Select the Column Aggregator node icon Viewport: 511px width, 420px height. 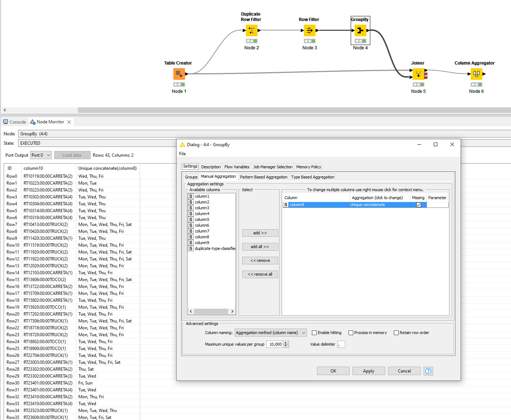(x=477, y=74)
